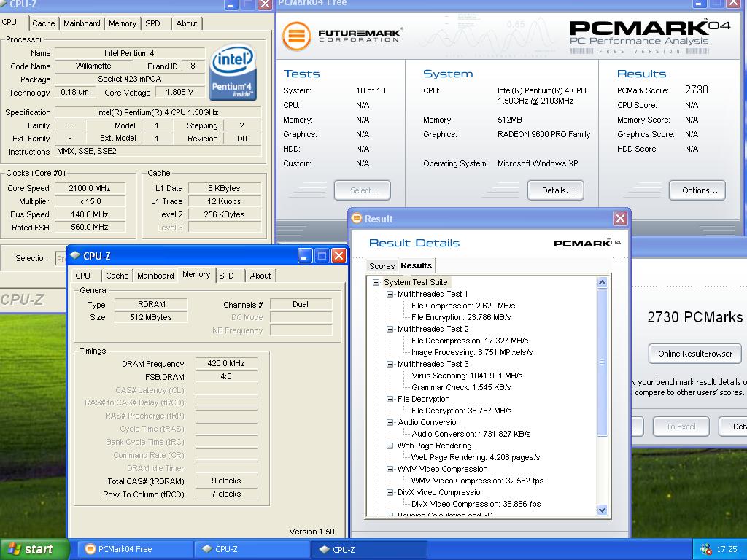Screen dimensions: 747x560
Task: Click the Code Name Willamette field
Action: tap(93, 66)
